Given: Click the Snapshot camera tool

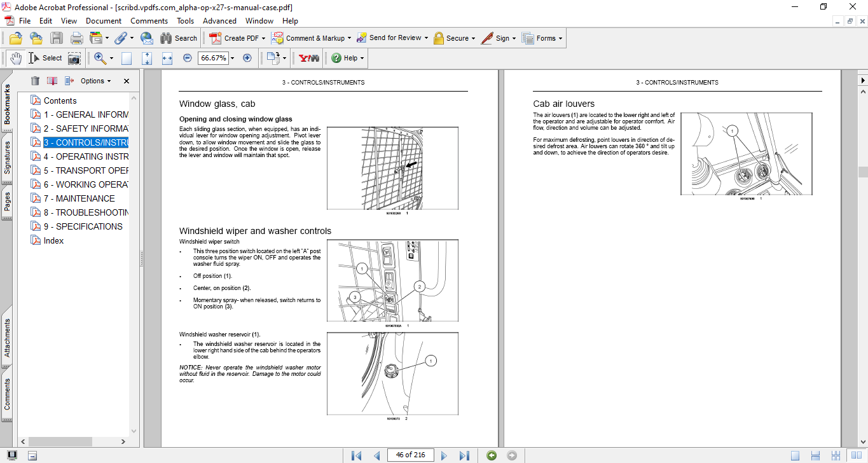Looking at the screenshot, I should [74, 58].
